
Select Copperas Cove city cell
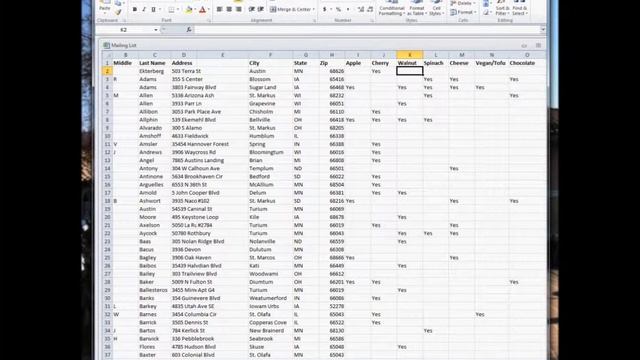point(270,322)
